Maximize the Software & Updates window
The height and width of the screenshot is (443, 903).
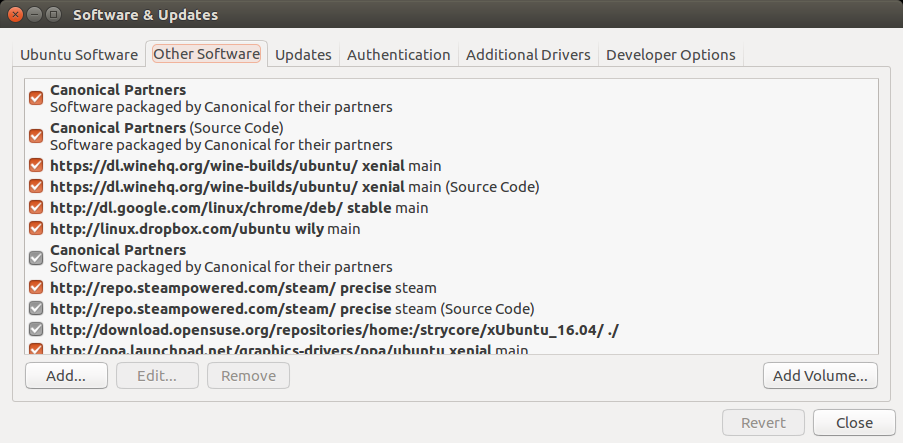pos(52,14)
